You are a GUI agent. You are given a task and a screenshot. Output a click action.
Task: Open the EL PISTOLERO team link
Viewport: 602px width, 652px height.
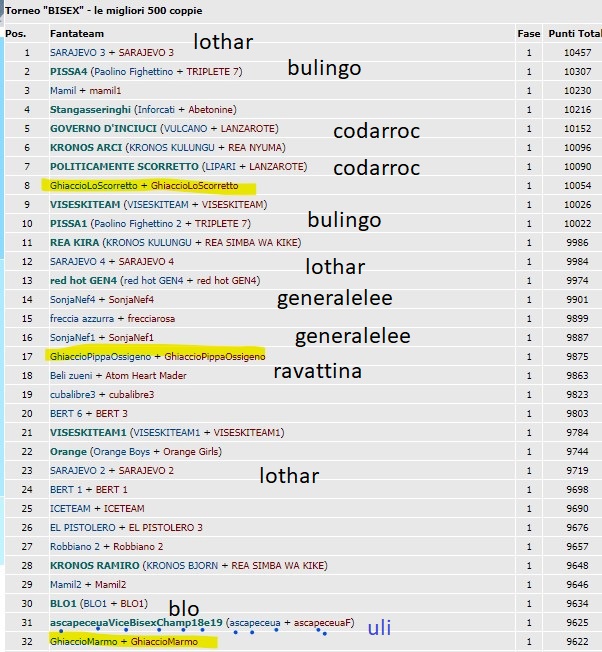tap(83, 528)
